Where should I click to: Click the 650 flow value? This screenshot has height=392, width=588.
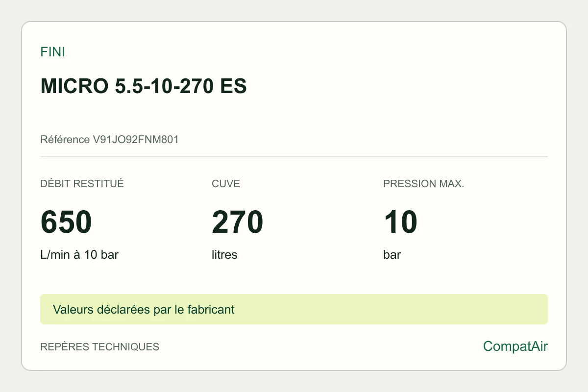(x=66, y=221)
